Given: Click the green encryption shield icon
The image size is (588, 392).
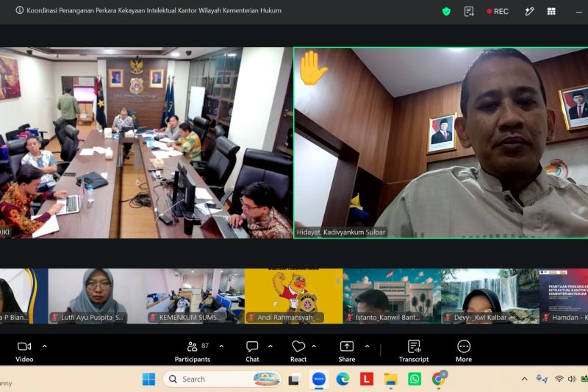Looking at the screenshot, I should [446, 12].
